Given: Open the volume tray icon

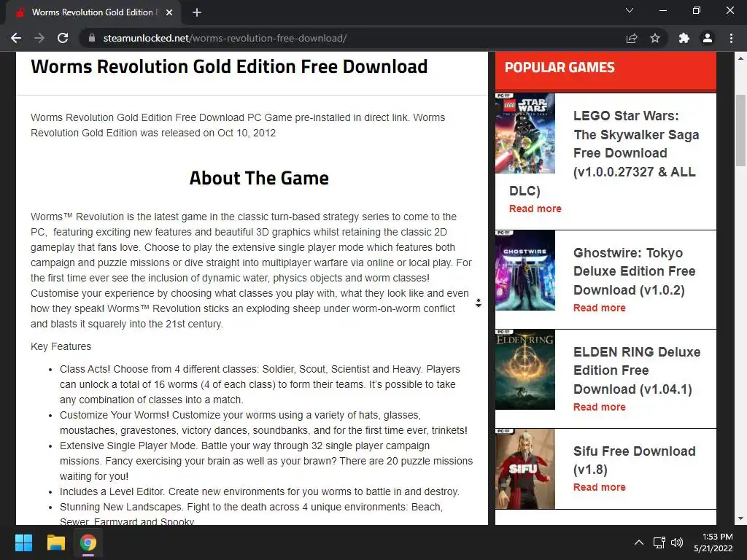Looking at the screenshot, I should pos(676,542).
